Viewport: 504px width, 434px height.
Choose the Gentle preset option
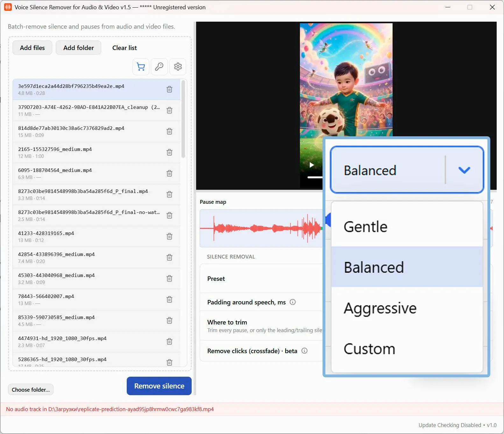pyautogui.click(x=407, y=226)
